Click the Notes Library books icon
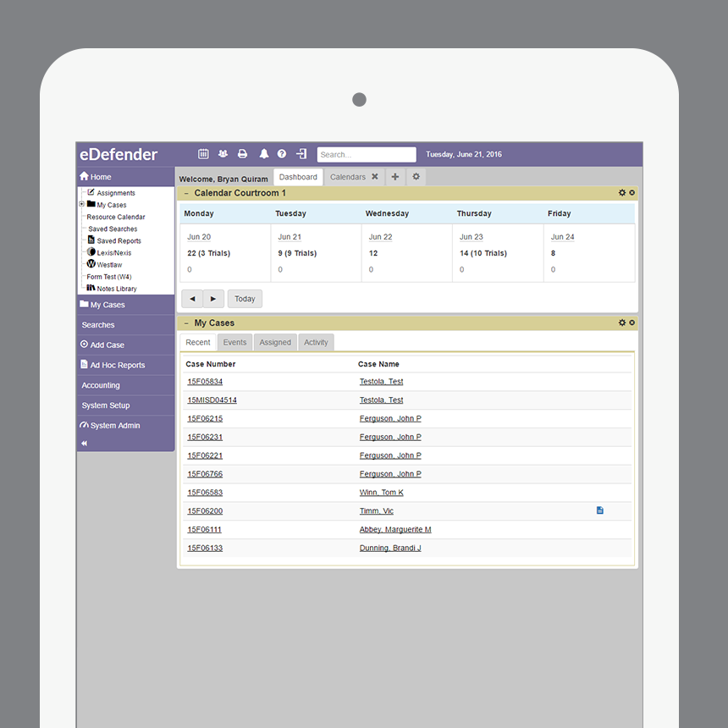 click(x=91, y=288)
